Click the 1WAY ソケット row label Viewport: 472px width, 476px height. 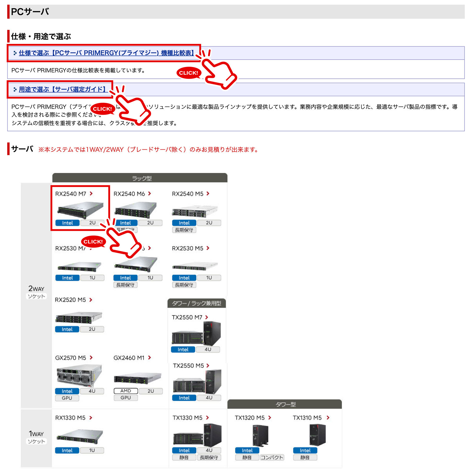[37, 437]
